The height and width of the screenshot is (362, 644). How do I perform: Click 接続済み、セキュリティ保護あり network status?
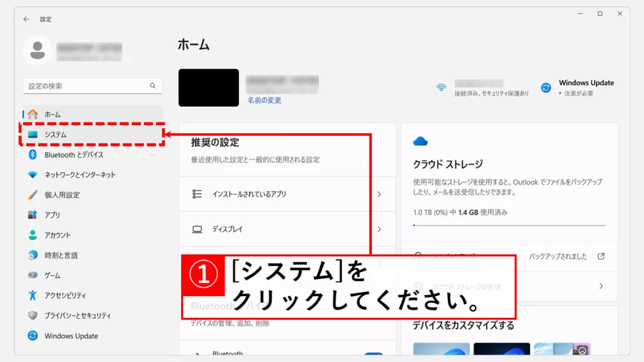pos(492,94)
